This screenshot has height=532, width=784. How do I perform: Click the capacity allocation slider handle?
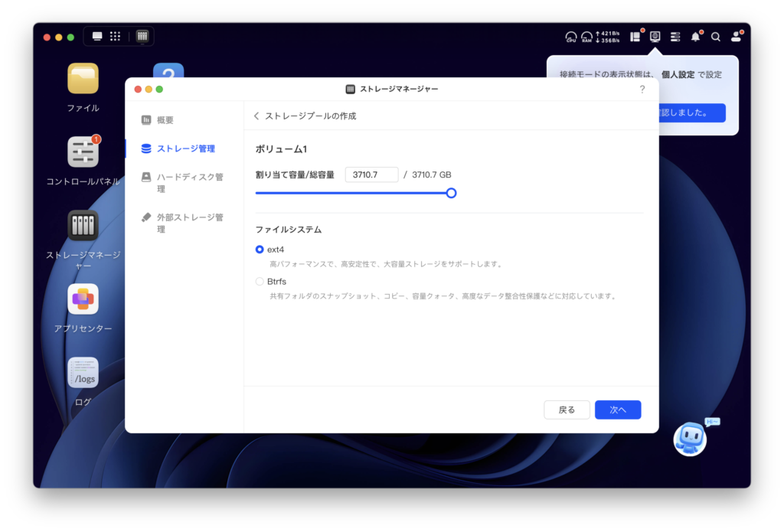click(x=451, y=193)
